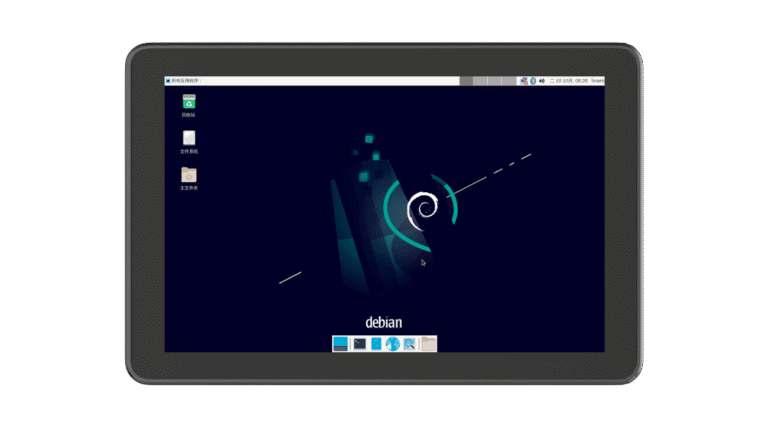Viewport: 768px width, 432px height.
Task: Click the network status tray icon
Action: point(524,81)
